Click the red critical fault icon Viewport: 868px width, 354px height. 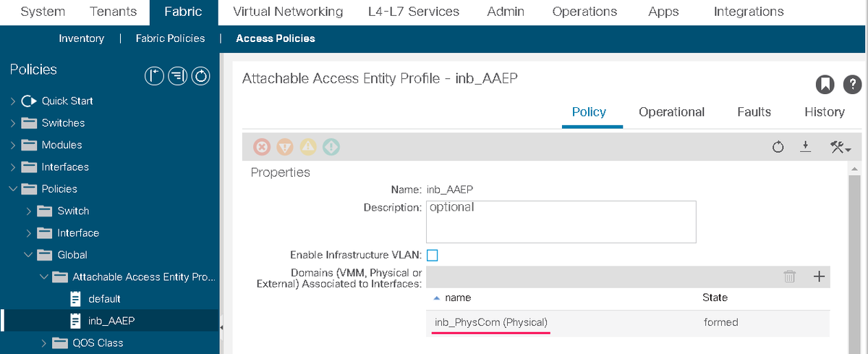click(262, 147)
